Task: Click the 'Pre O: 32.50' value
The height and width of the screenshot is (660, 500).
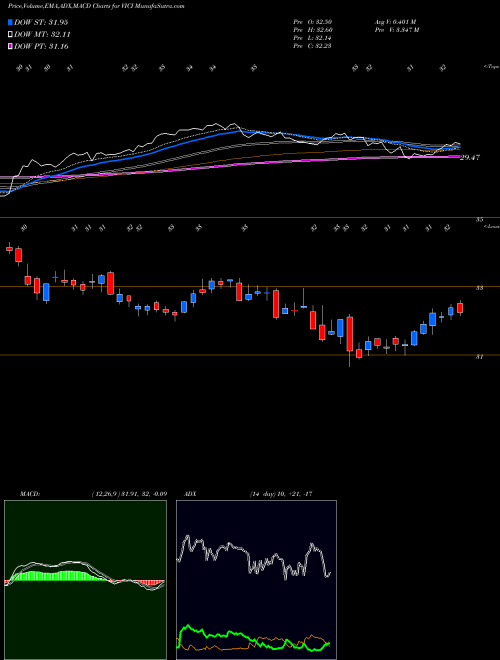Action: tap(312, 21)
